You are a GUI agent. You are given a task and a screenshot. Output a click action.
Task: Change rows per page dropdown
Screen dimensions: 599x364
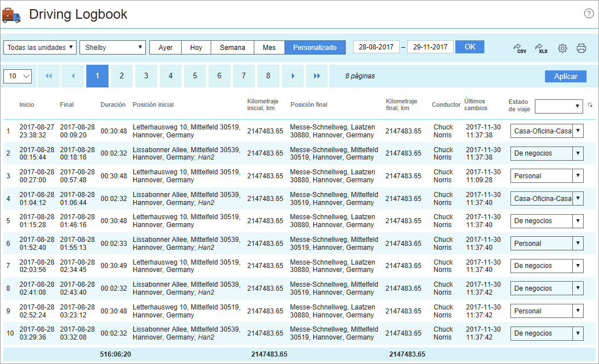coord(18,76)
